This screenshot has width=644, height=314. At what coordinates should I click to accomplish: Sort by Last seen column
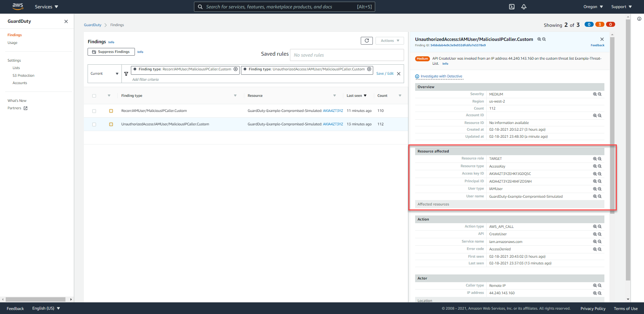coord(356,96)
